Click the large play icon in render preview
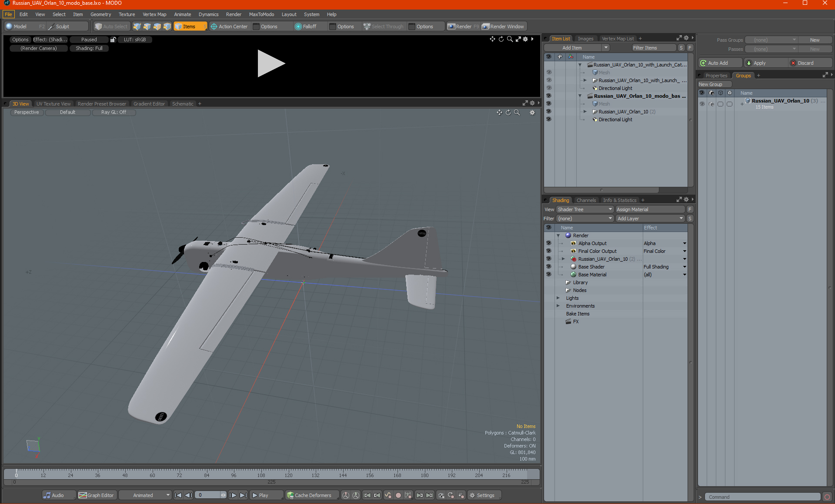The height and width of the screenshot is (504, 835). [271, 63]
